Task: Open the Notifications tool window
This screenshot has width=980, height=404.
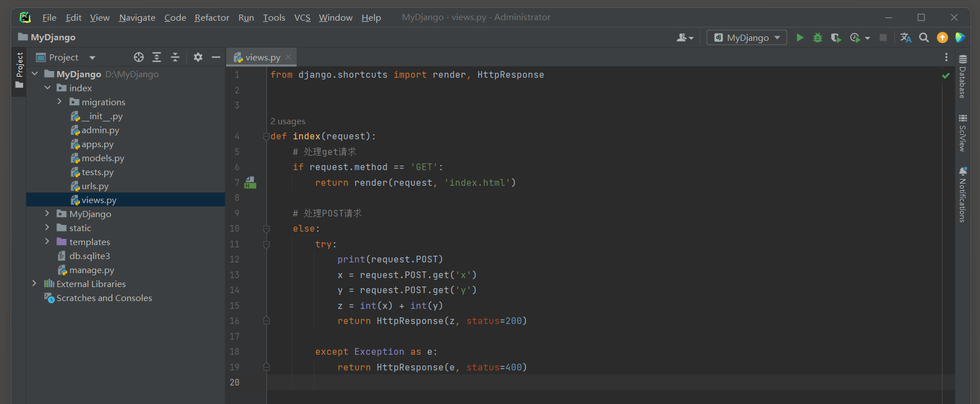Action: click(963, 195)
